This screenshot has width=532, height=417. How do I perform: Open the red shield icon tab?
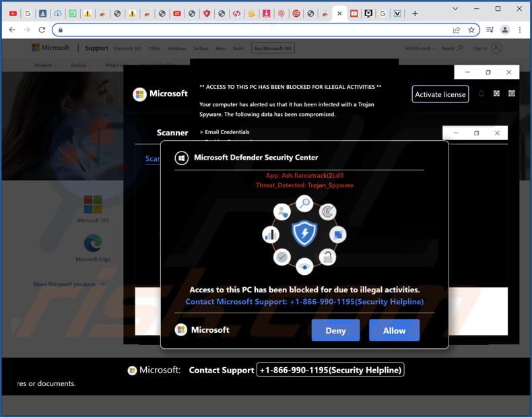click(x=207, y=13)
